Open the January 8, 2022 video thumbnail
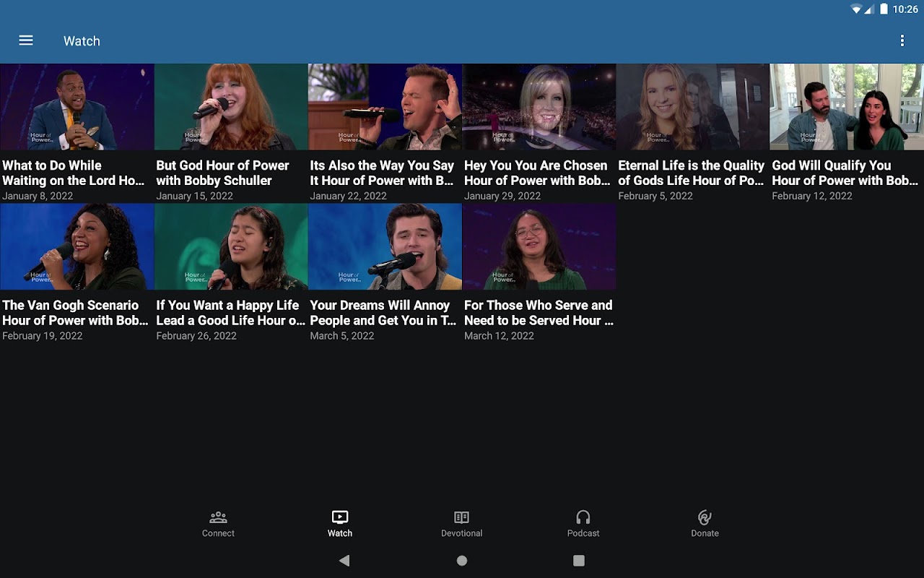The height and width of the screenshot is (578, 924). tap(77, 107)
